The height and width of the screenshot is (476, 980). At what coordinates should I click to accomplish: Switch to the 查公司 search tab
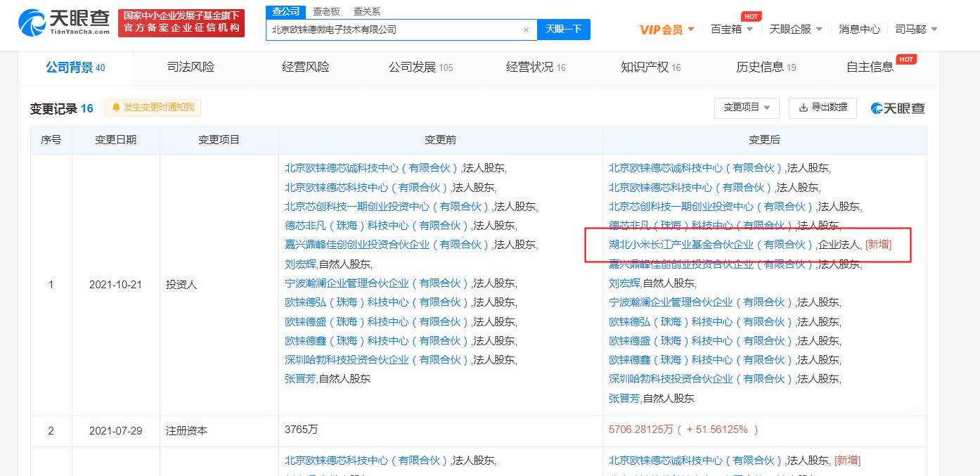click(285, 11)
